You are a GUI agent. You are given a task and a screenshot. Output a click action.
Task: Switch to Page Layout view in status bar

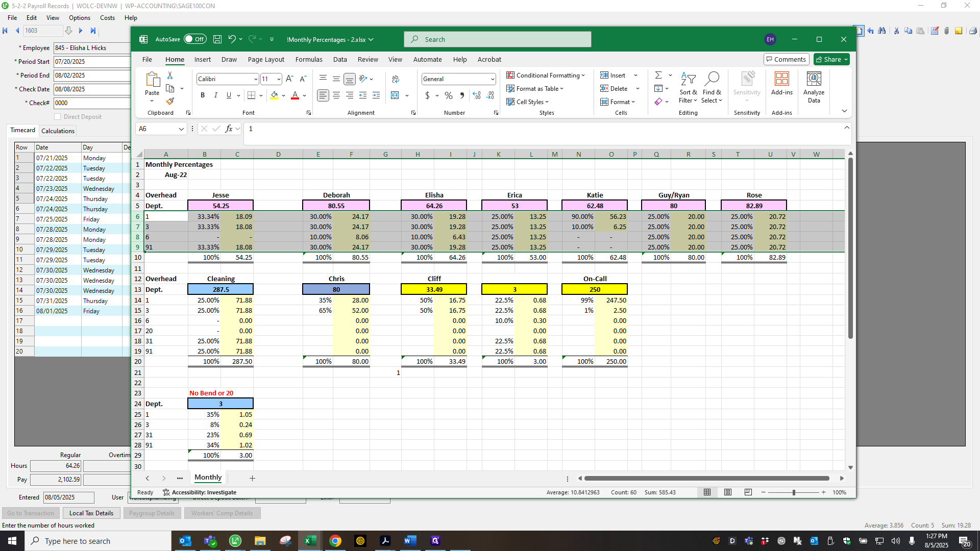click(x=728, y=492)
